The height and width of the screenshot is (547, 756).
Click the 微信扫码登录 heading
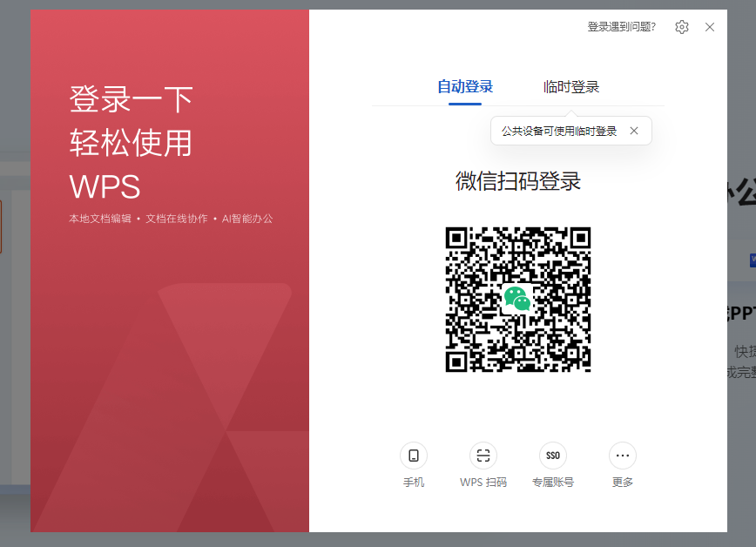[x=517, y=181]
